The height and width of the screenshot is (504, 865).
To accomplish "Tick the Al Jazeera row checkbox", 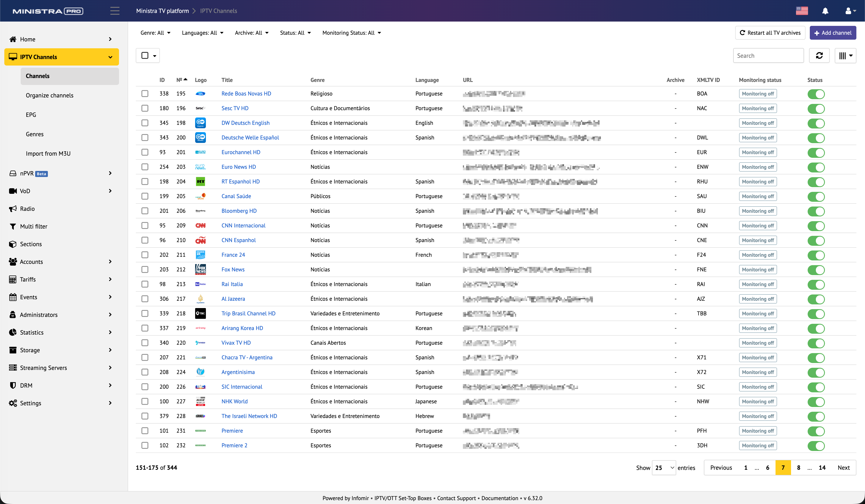I will point(145,299).
